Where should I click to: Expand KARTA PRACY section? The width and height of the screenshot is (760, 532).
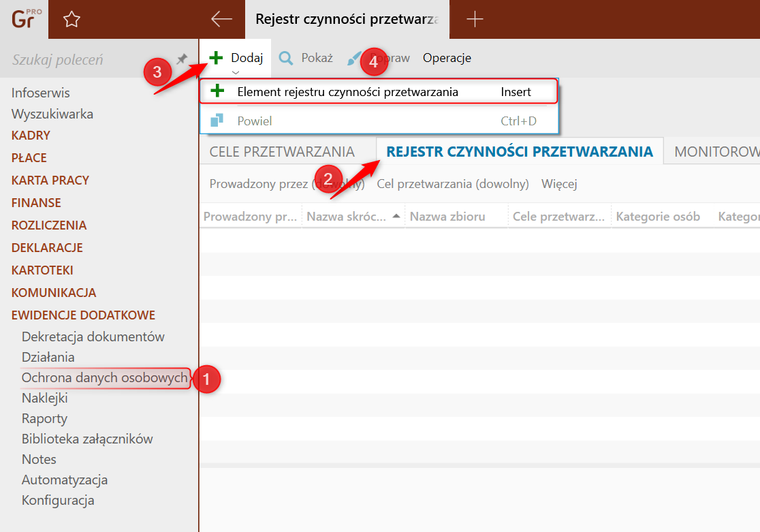[50, 181]
